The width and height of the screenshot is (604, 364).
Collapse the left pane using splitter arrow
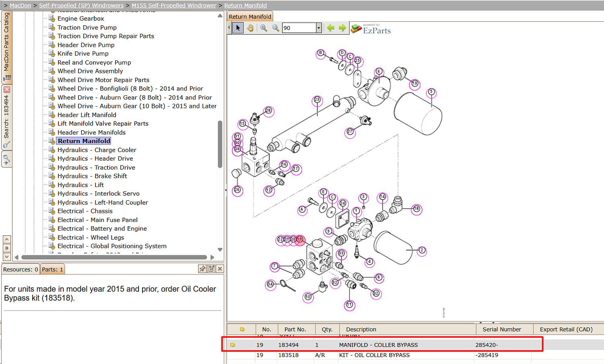click(225, 190)
